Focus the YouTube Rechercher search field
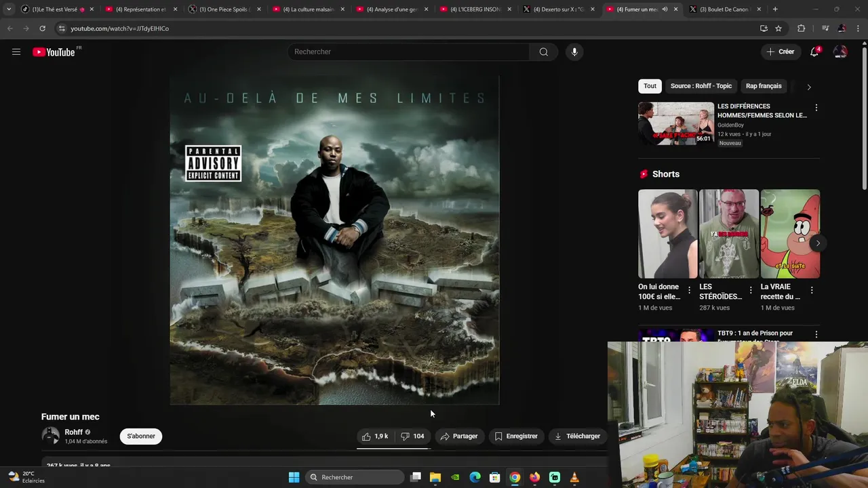The height and width of the screenshot is (488, 868). (x=409, y=52)
